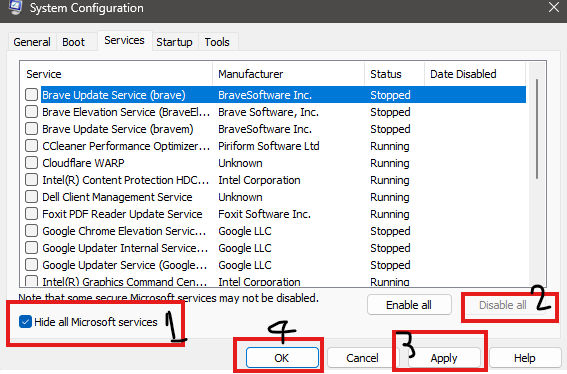Image resolution: width=567 pixels, height=374 pixels.
Task: Select the Services tab
Action: (124, 40)
